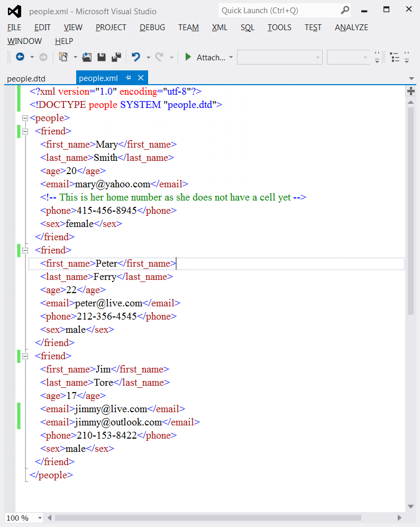Image resolution: width=420 pixels, height=527 pixels.
Task: Click the Save All icon
Action: pos(116,57)
